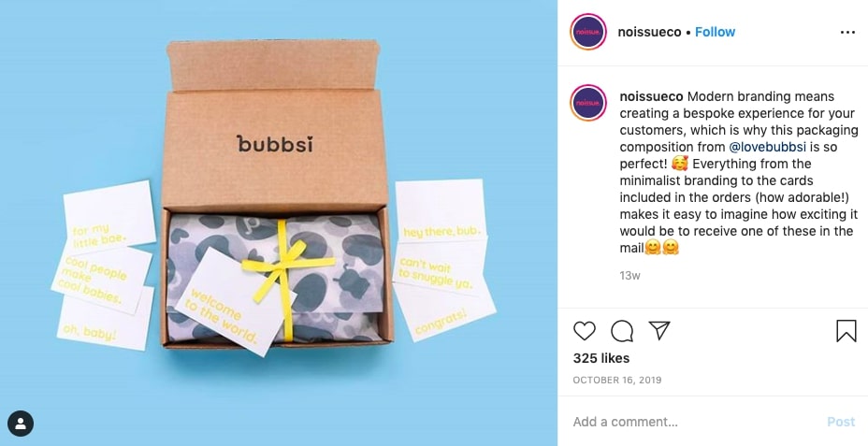Save the post with the bookmark icon
The width and height of the screenshot is (868, 446).
846,331
